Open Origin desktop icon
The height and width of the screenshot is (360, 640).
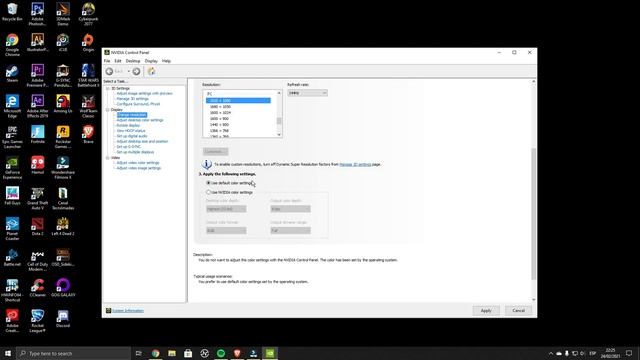[x=88, y=42]
